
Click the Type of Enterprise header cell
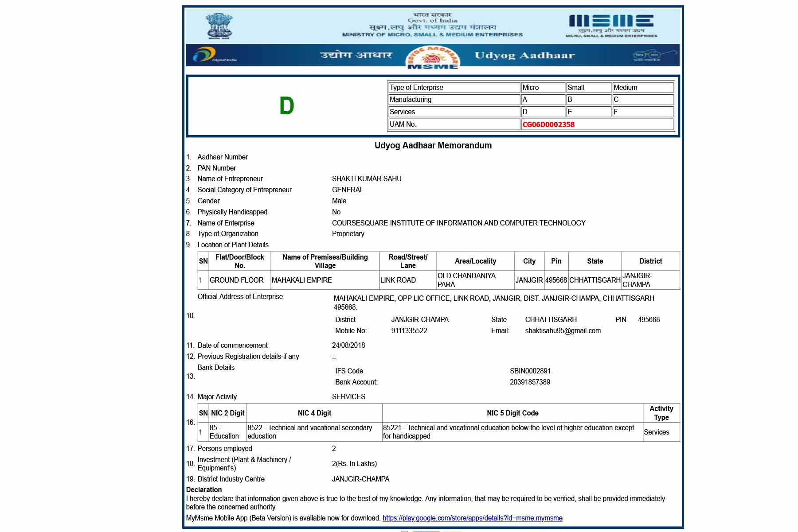click(x=454, y=87)
